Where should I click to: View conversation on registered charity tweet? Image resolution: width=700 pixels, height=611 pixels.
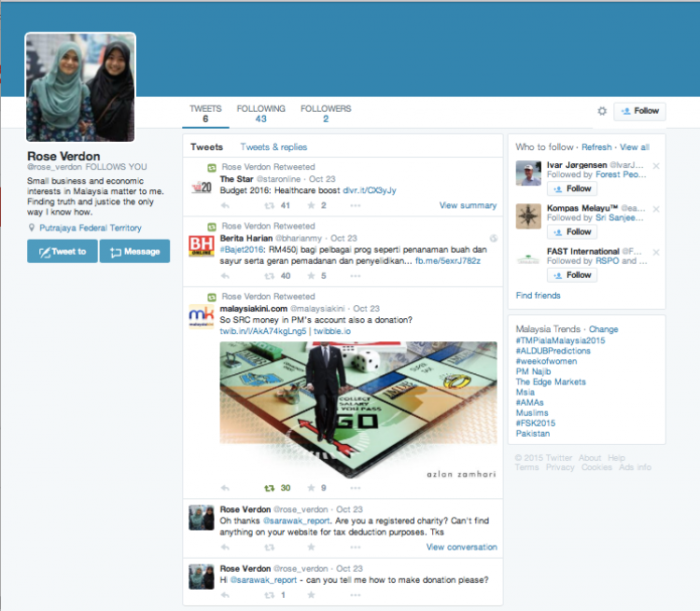461,548
